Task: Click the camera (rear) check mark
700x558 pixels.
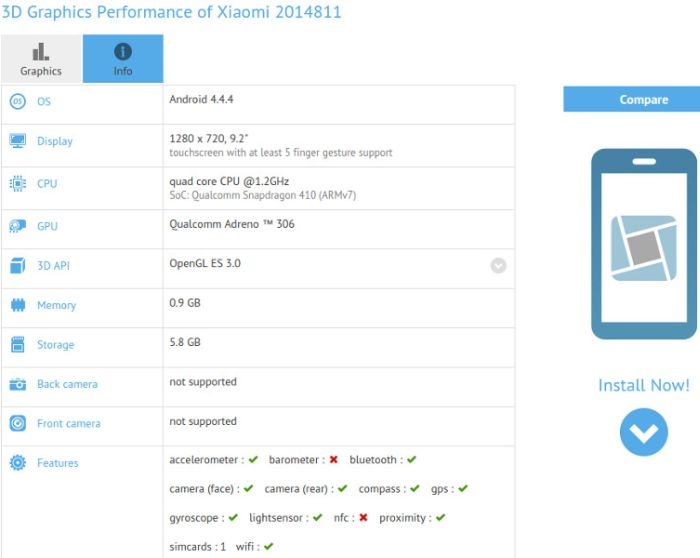Action: (x=342, y=488)
